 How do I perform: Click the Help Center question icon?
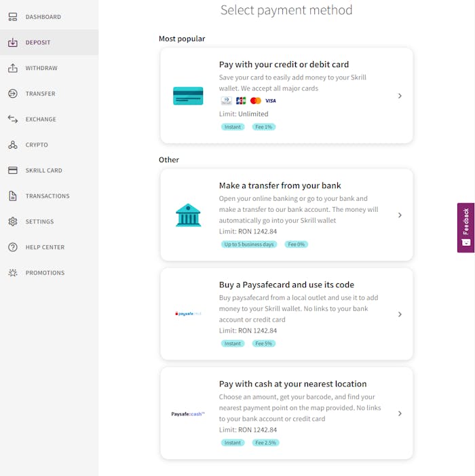(13, 247)
